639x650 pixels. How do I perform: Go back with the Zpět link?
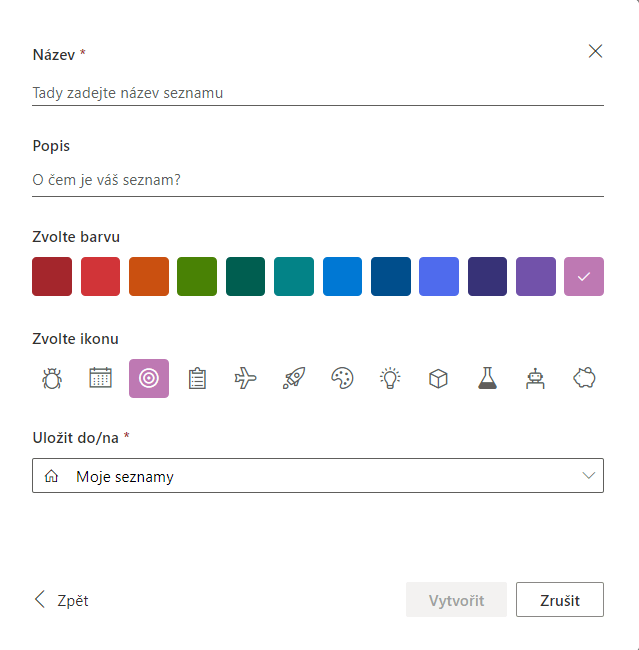pos(62,600)
